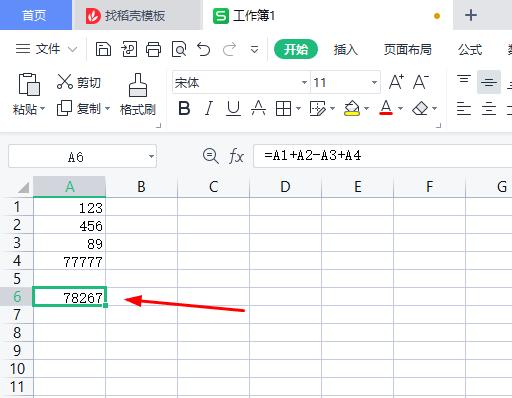This screenshot has width=512, height=398.
Task: Decrease font size with A- icon
Action: 421,82
